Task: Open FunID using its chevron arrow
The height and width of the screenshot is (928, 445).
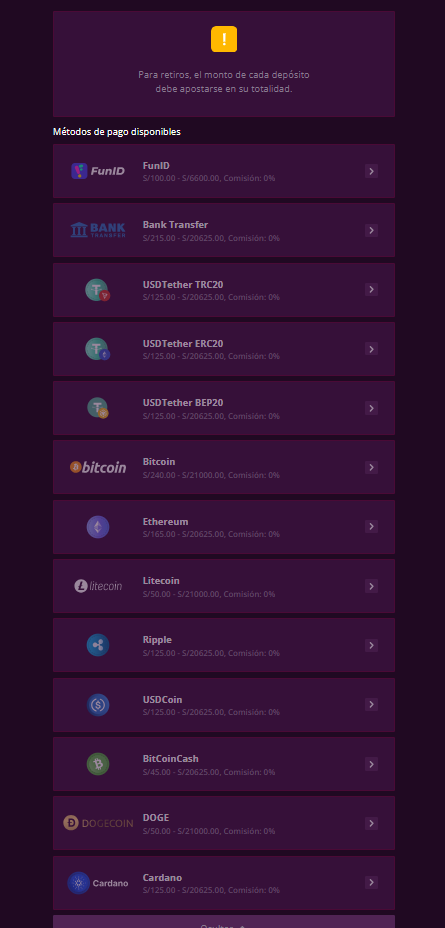Action: pyautogui.click(x=371, y=172)
